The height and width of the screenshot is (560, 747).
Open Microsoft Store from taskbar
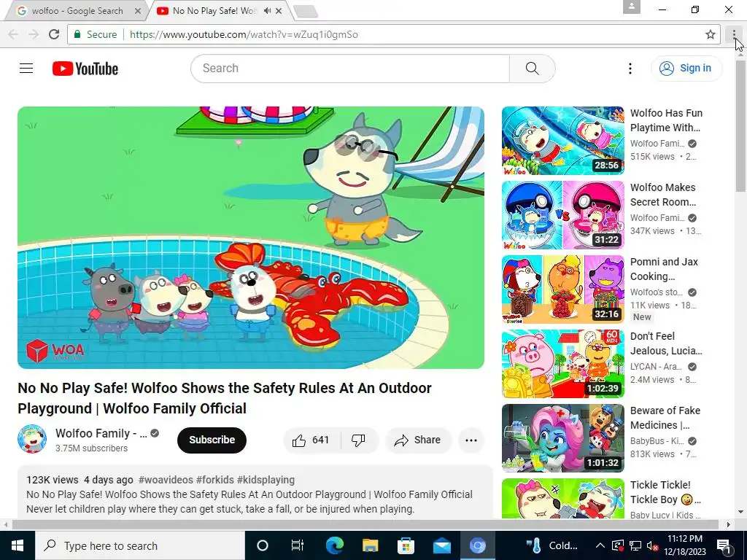pos(406,545)
